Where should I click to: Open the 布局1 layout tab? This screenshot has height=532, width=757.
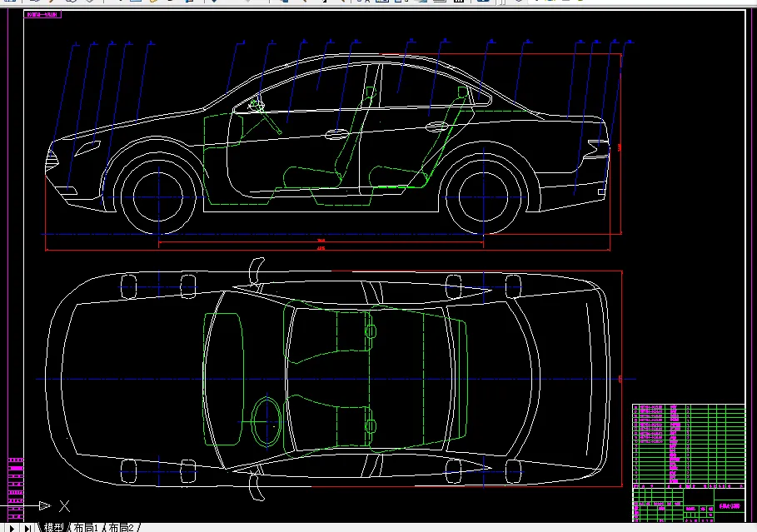86,527
